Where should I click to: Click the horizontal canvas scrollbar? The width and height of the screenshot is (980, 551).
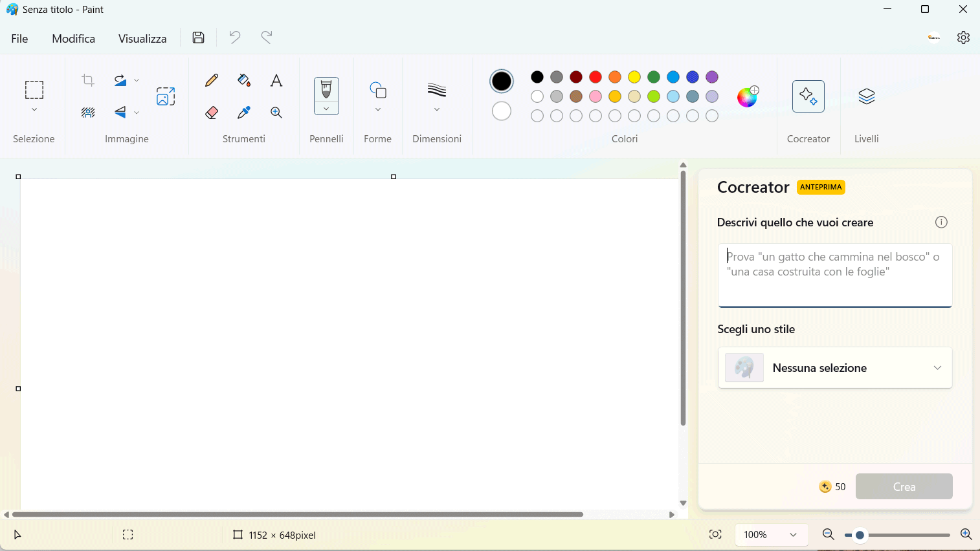298,515
